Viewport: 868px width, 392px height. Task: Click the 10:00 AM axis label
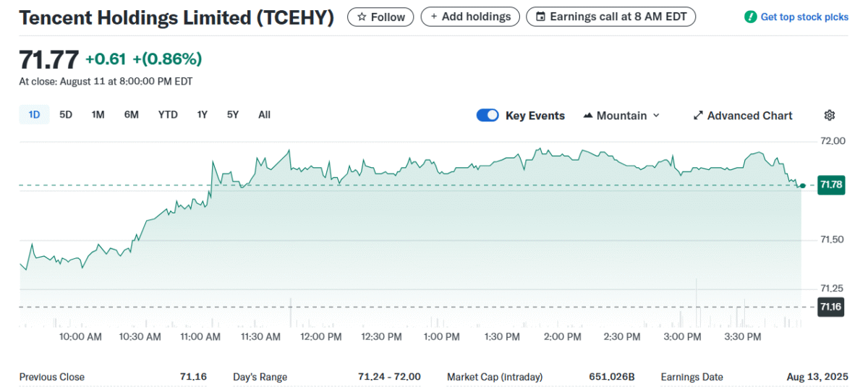coord(80,337)
